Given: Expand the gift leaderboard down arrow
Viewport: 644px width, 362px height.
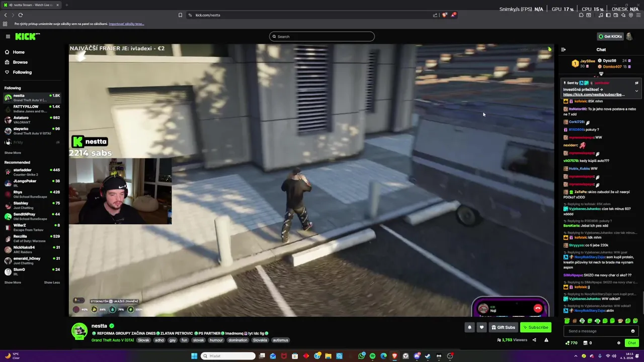Looking at the screenshot, I should coord(601,74).
